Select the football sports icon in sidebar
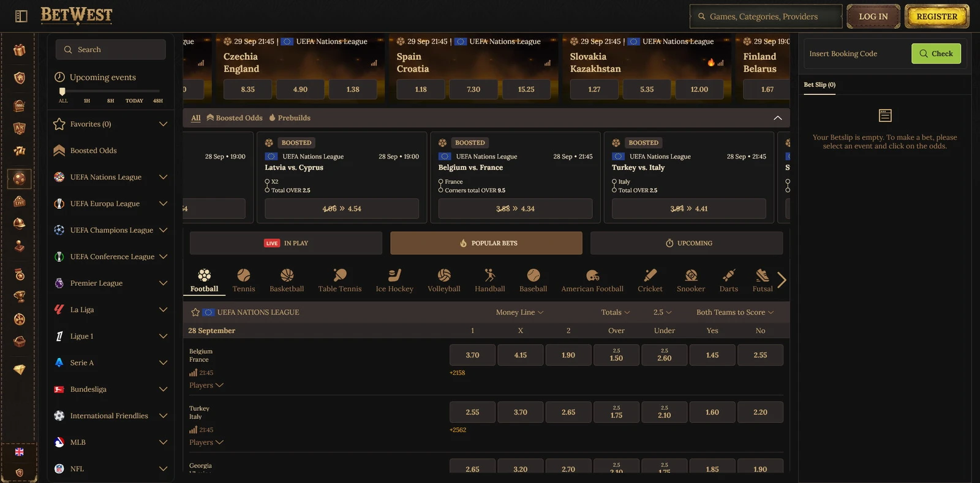This screenshot has height=483, width=980. (20, 178)
